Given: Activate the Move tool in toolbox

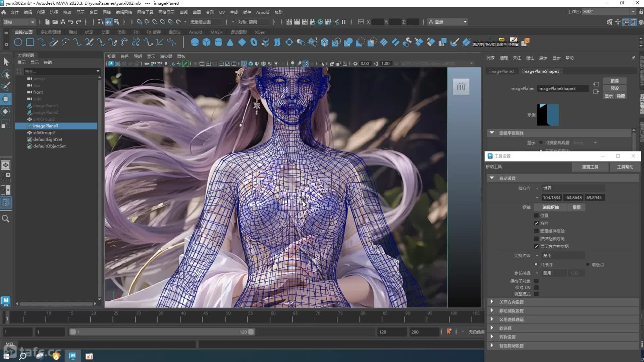Looking at the screenshot, I should click(6, 99).
